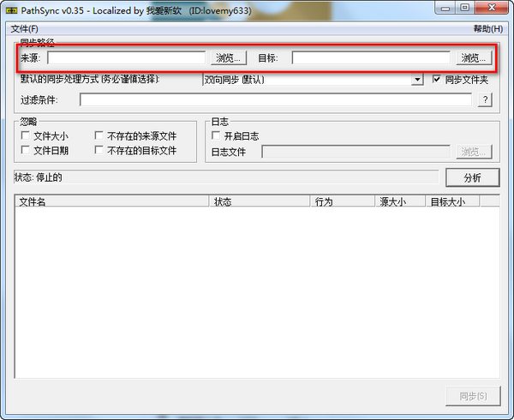Click 浏览 button next to 目标 field

click(x=474, y=58)
